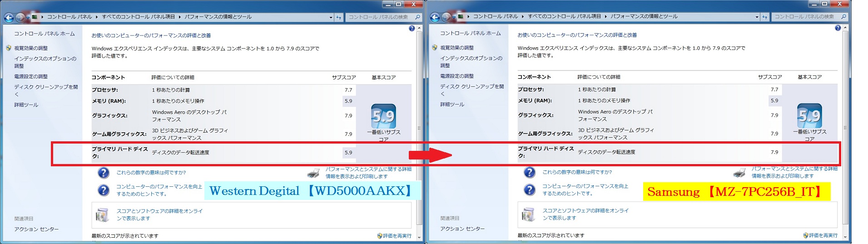Click printer icon in right window
The width and height of the screenshot is (868, 244).
click(x=739, y=173)
